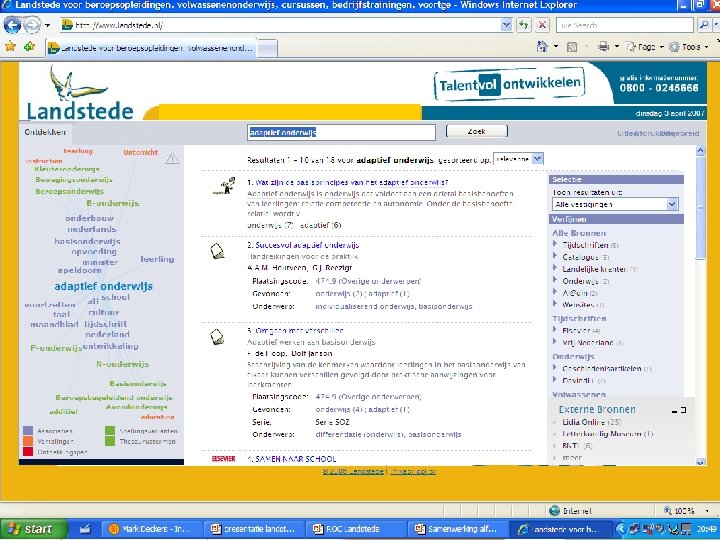720x540 pixels.
Task: Expand the Landelijke kranten filter
Action: pos(555,269)
